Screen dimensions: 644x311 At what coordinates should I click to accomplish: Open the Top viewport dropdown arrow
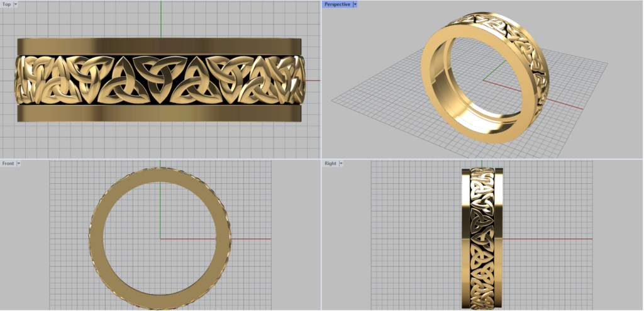pos(16,4)
